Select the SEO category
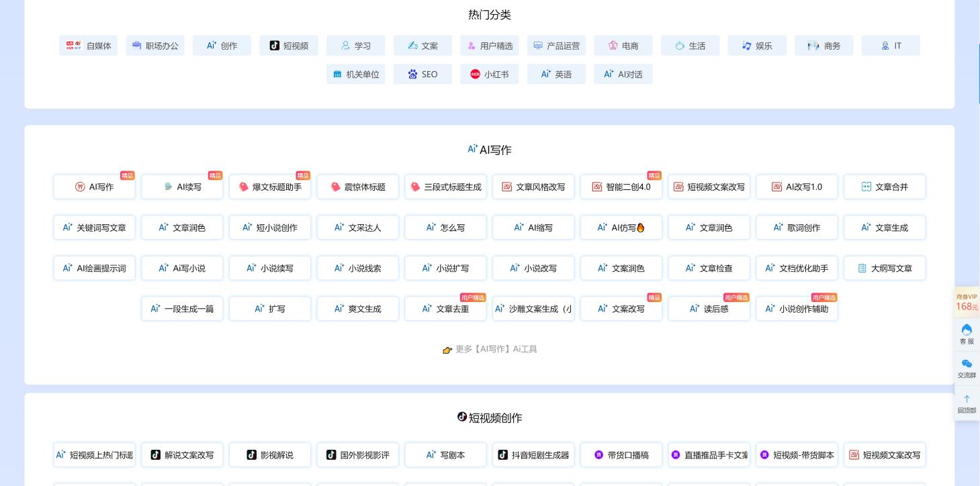Viewport: 980px width, 486px height. [x=422, y=75]
